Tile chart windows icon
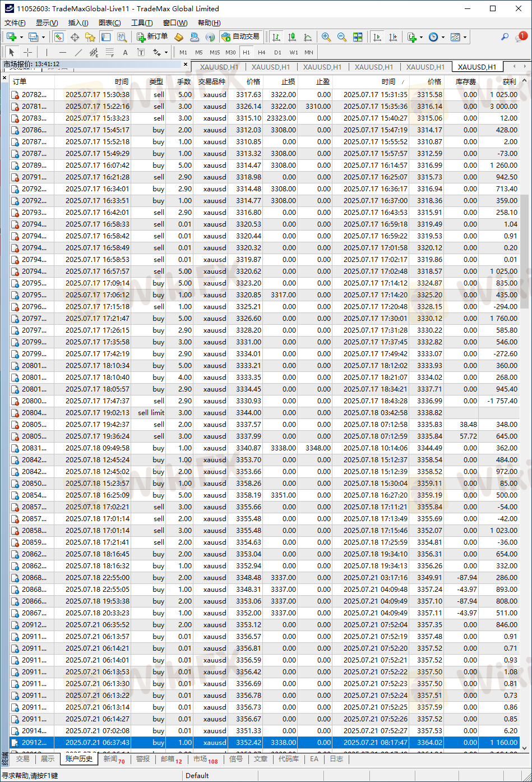 point(358,37)
